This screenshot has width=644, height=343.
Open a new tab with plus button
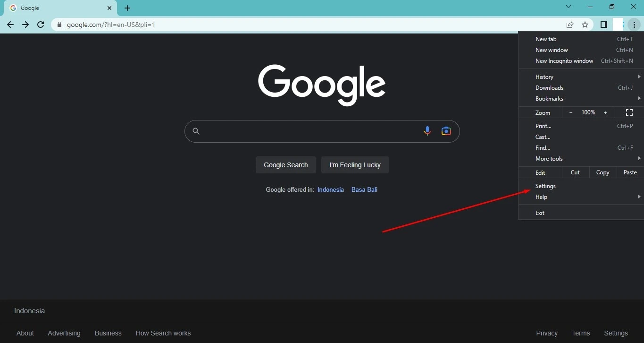[x=127, y=8]
